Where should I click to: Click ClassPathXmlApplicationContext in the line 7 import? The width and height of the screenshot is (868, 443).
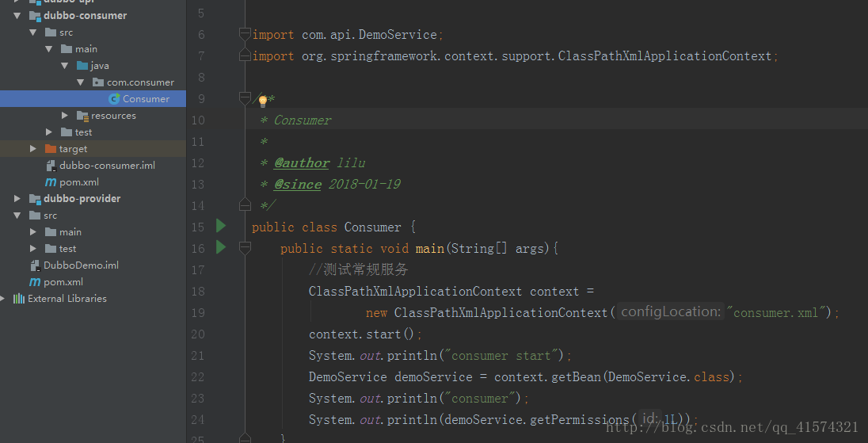(664, 56)
